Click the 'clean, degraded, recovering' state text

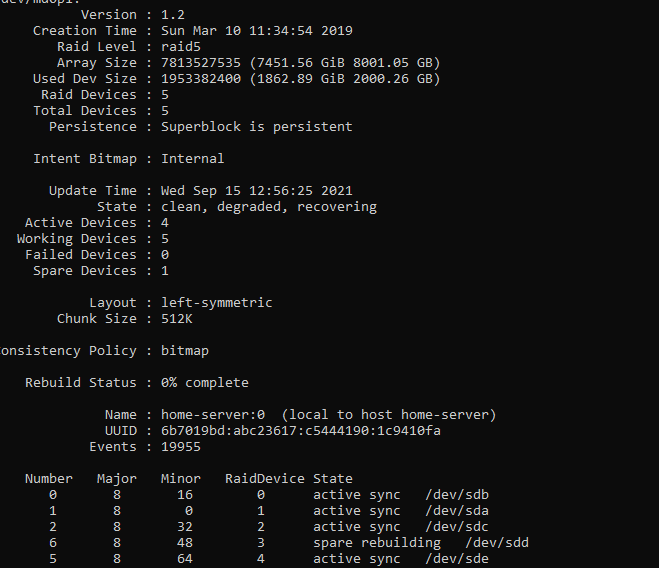coord(269,207)
